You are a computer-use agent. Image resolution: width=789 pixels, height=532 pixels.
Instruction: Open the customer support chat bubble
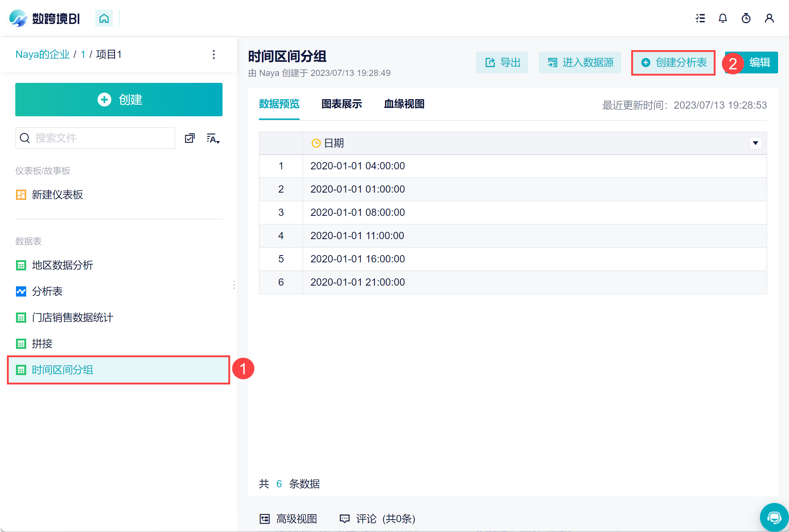[774, 517]
